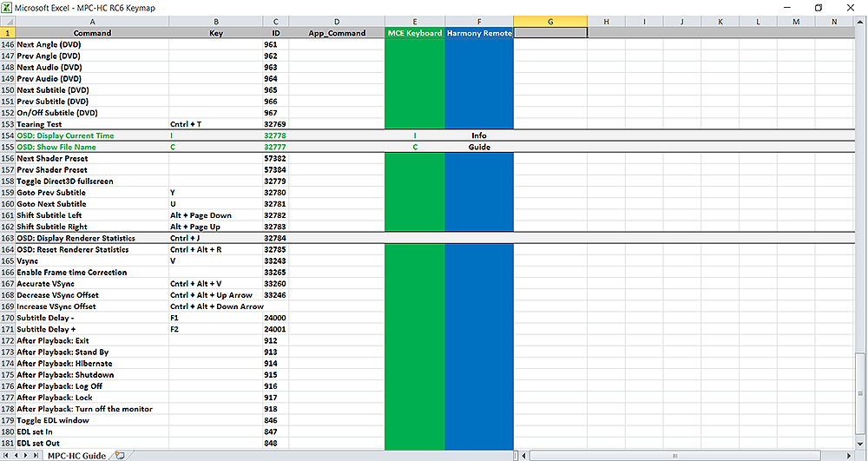Select the 'OSD: Display Current Time' cell

pos(92,135)
